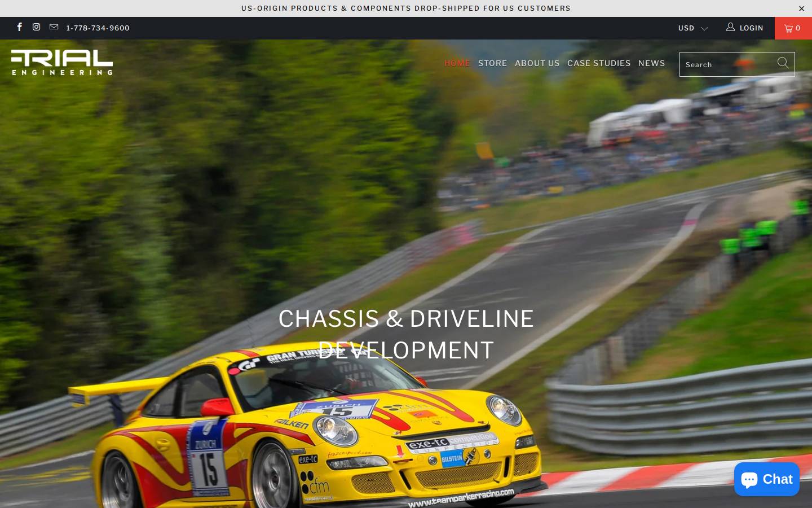Click the LOGIN link
812x508 pixels.
click(x=744, y=28)
